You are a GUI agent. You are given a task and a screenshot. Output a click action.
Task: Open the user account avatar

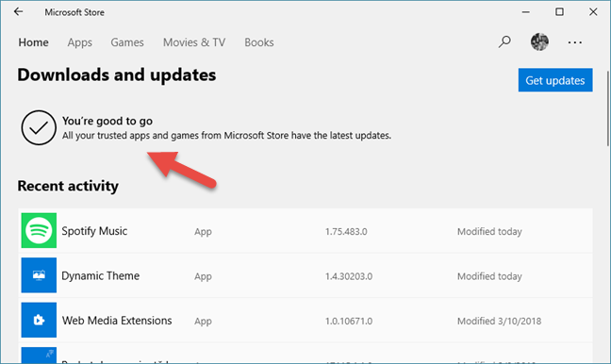click(539, 41)
